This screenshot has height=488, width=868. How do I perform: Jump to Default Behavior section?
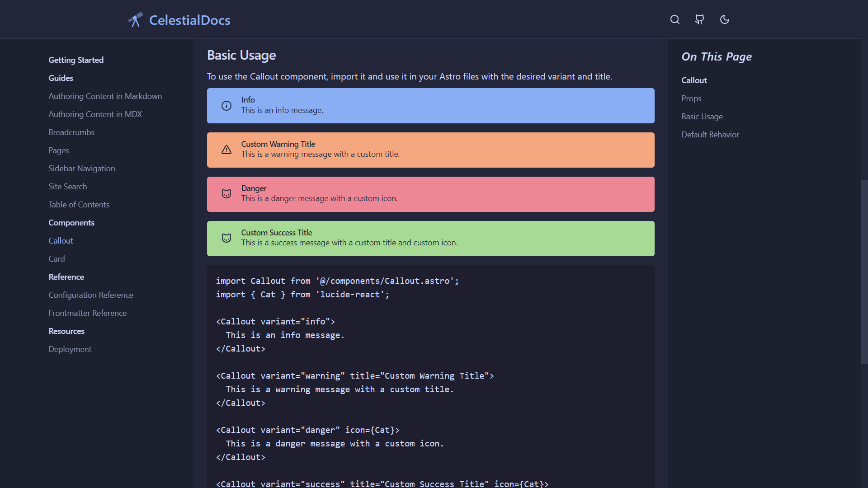click(x=710, y=135)
